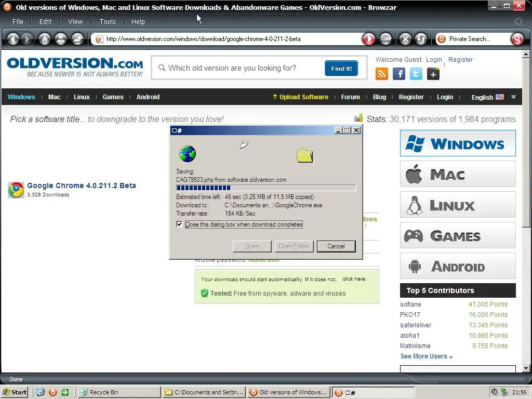Screen dimensions: 532x399
Task: Open the Browzar home page icon
Action: (45, 39)
